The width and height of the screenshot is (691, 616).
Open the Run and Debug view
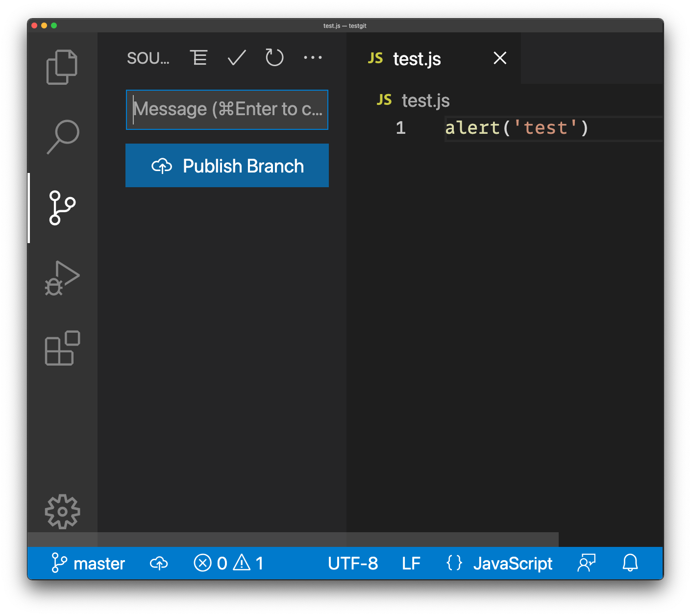pyautogui.click(x=62, y=278)
